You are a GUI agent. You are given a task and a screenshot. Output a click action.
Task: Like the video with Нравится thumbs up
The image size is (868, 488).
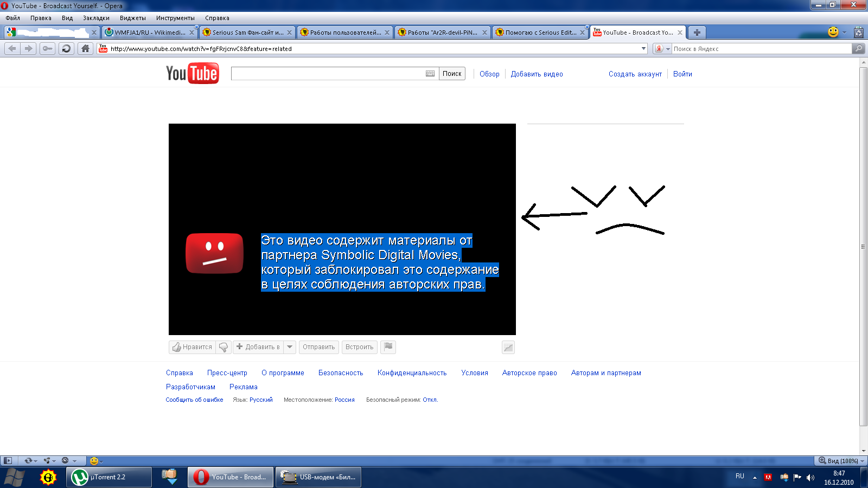click(x=192, y=347)
